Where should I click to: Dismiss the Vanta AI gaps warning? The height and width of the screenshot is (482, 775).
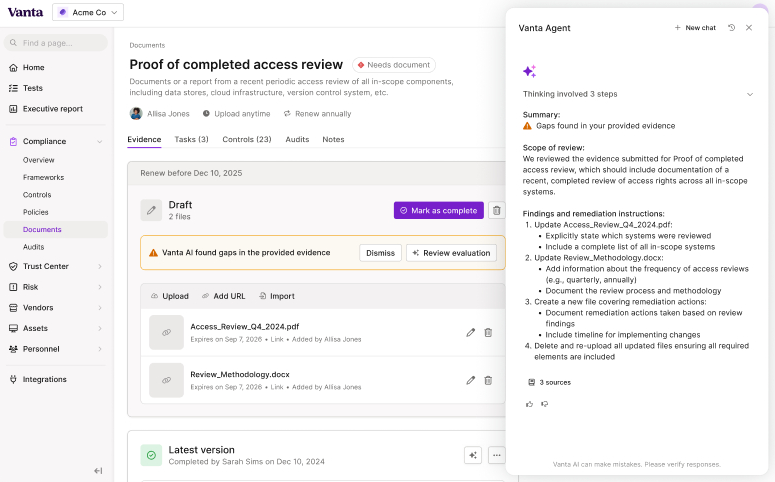coord(381,253)
